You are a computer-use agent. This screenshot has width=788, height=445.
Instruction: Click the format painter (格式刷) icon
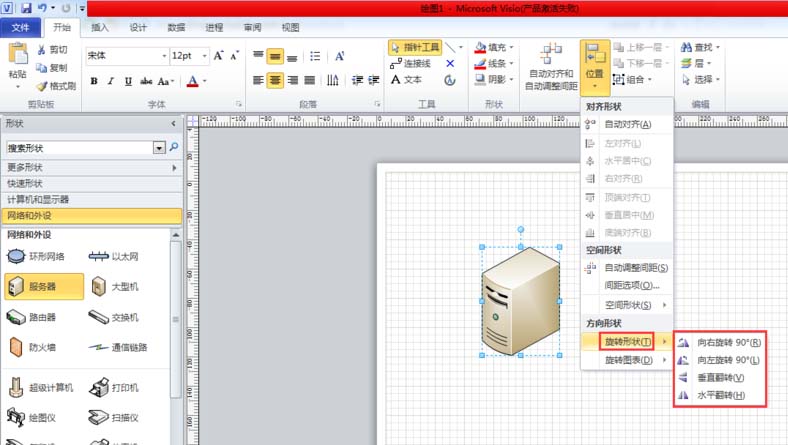click(x=56, y=86)
